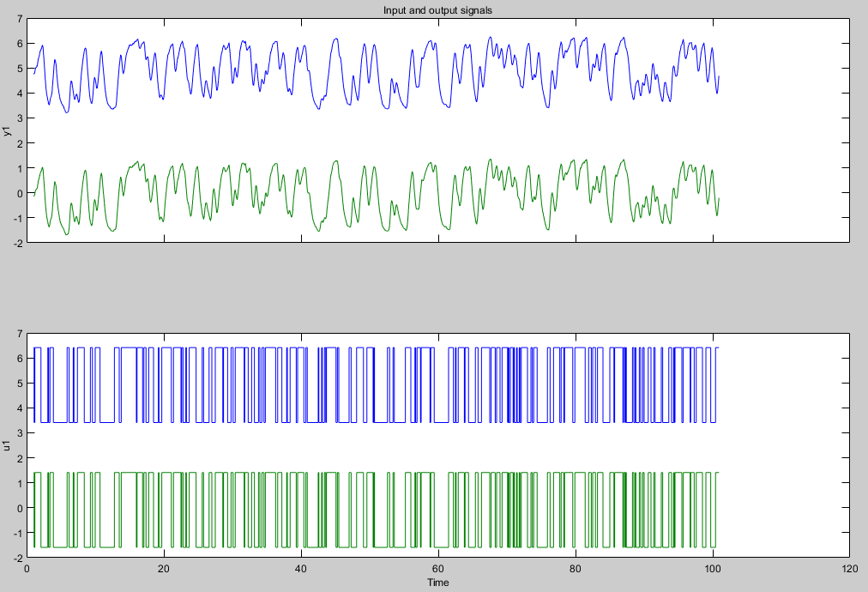Select the y1 axis label

[7, 130]
